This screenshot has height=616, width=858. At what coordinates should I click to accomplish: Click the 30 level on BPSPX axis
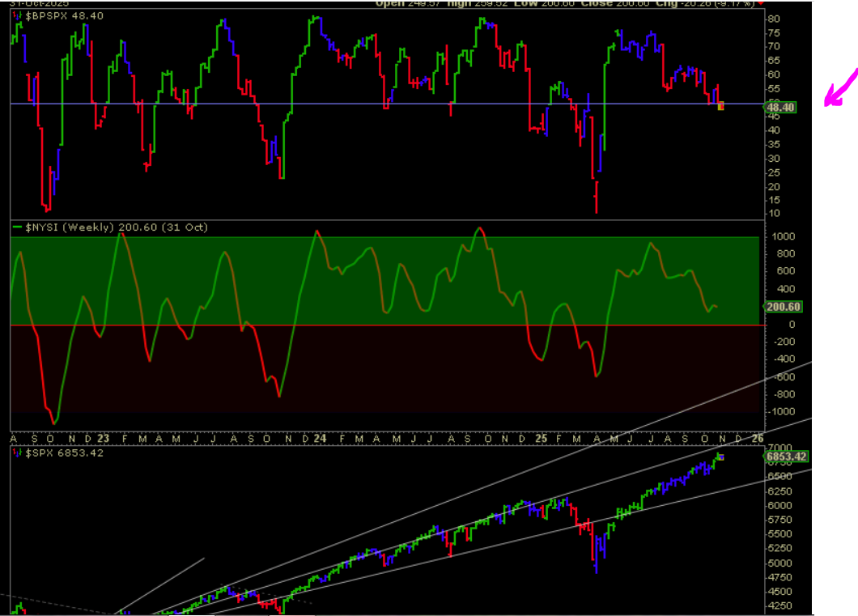[773, 159]
